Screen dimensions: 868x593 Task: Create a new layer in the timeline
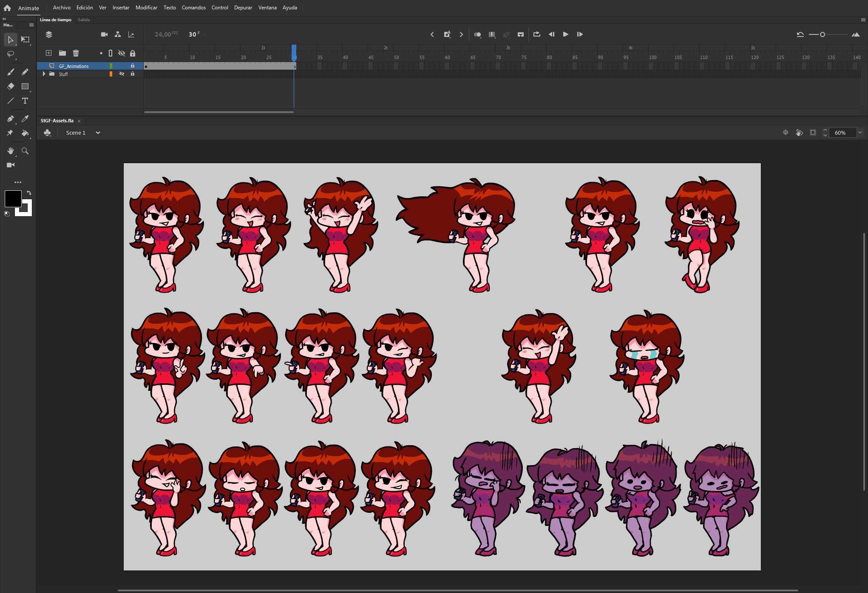pyautogui.click(x=48, y=53)
